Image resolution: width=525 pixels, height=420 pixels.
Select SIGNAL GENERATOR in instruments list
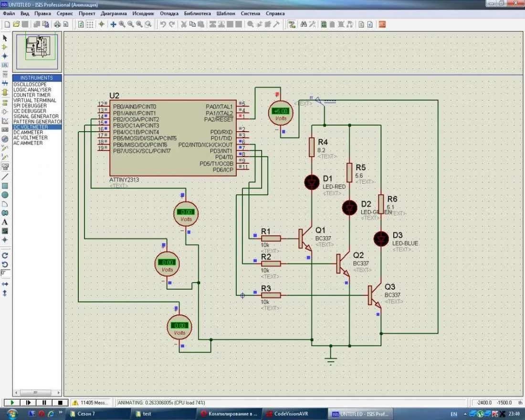click(36, 116)
